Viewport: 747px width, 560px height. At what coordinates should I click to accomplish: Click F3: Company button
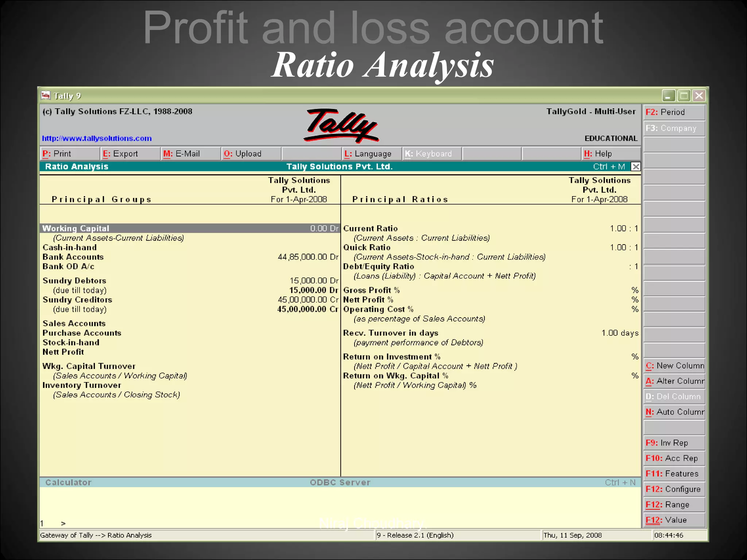coord(674,128)
